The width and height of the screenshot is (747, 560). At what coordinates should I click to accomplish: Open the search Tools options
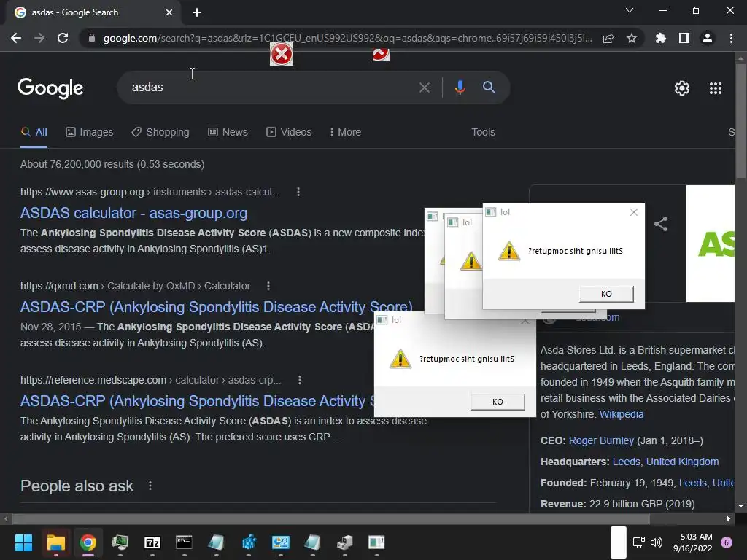[x=483, y=133]
